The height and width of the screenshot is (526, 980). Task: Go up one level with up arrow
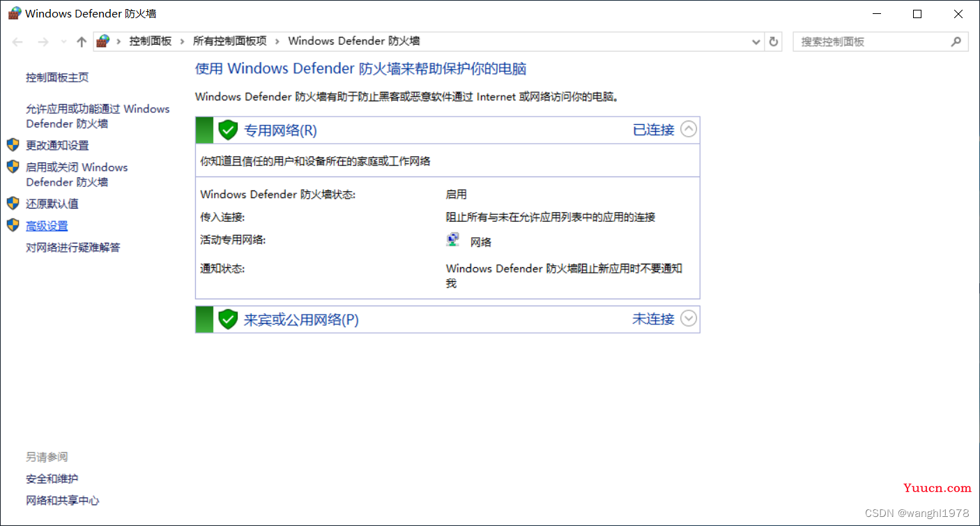(82, 42)
